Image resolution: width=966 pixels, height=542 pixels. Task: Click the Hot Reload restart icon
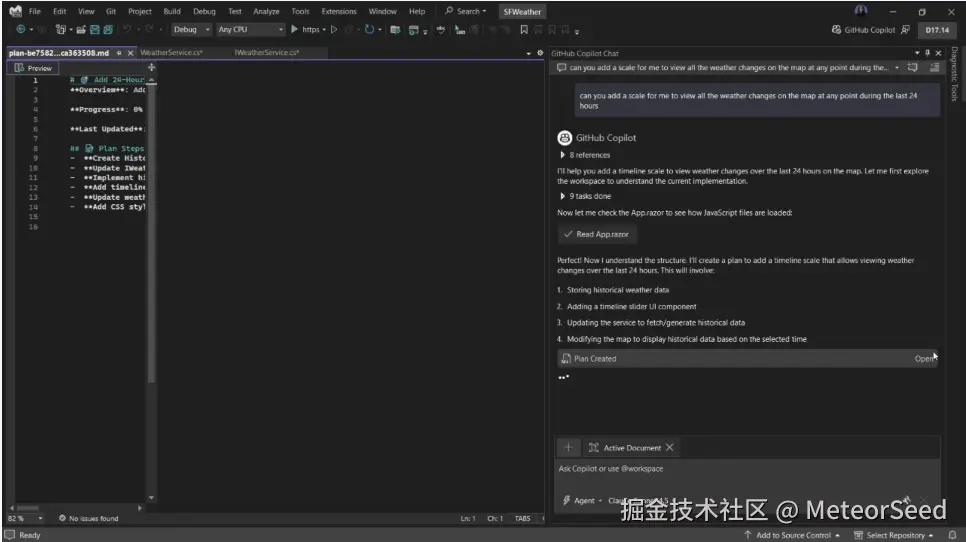tap(369, 29)
